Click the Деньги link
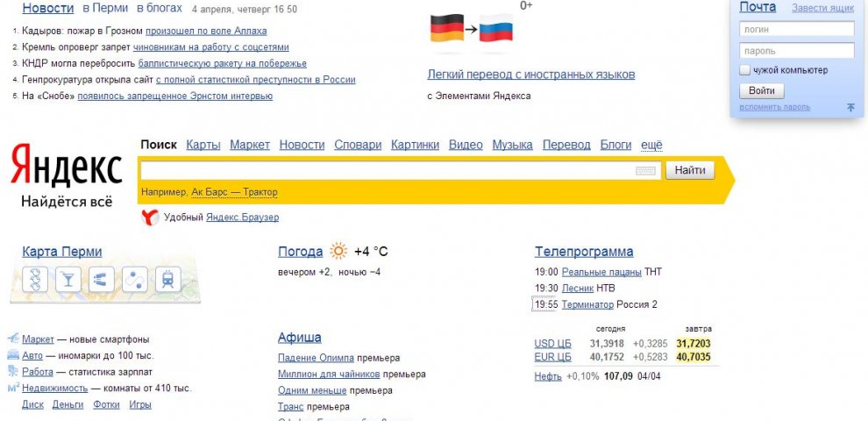 point(68,404)
